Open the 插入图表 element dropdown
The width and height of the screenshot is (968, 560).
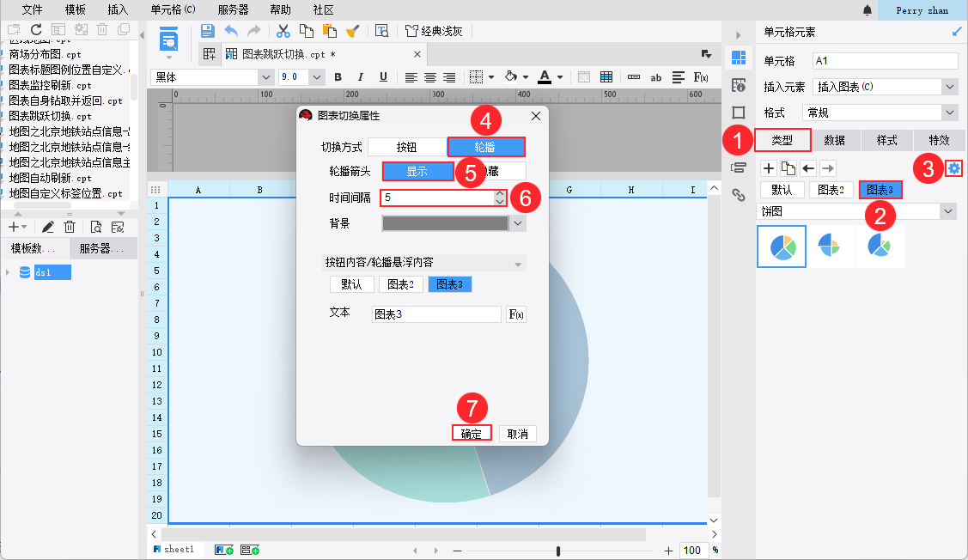tap(948, 87)
